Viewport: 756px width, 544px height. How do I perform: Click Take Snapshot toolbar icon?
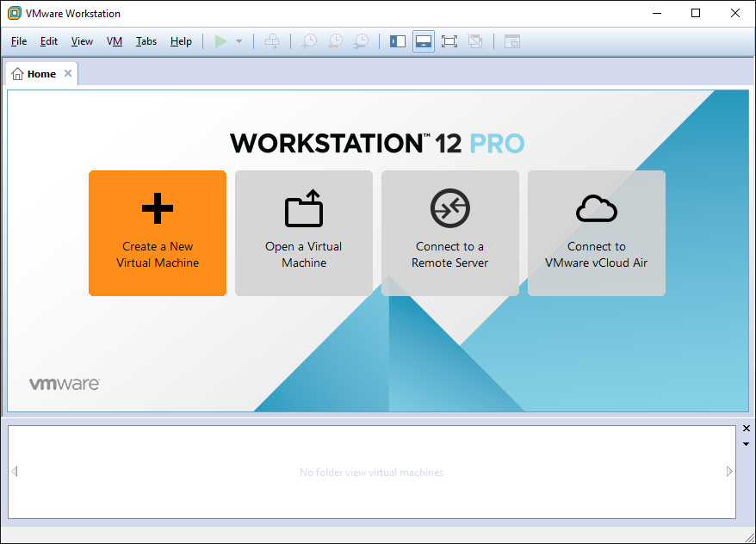(308, 41)
